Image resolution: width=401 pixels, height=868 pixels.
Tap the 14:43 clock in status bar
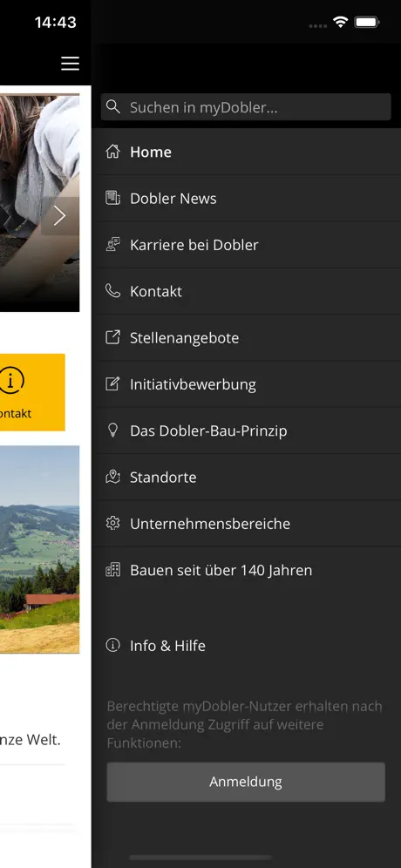click(x=56, y=22)
